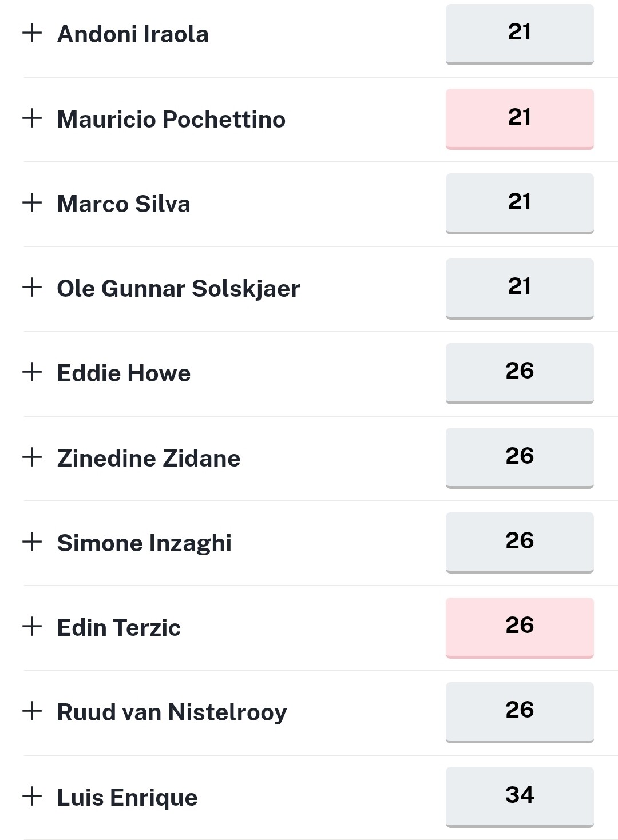
Task: Deselect Mauricio Pochettino highlighted odds 21
Action: [x=520, y=118]
